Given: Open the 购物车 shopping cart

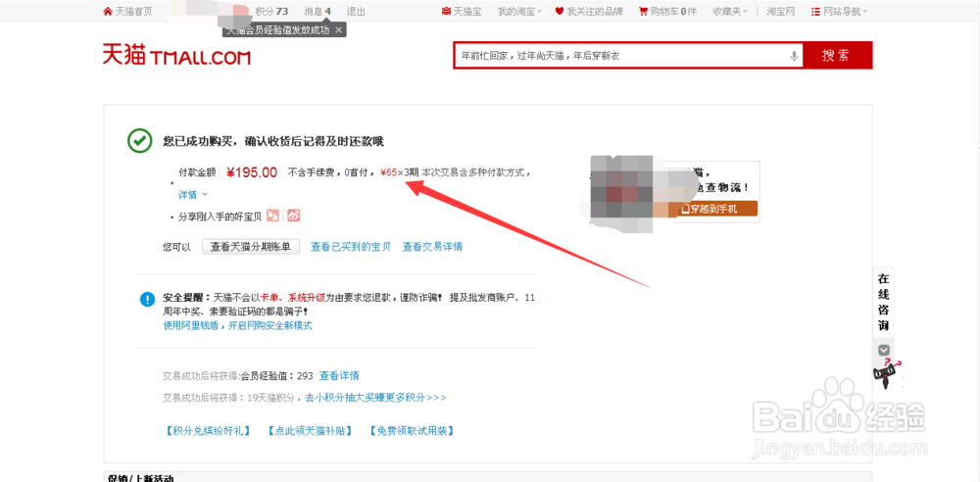Looking at the screenshot, I should click(x=666, y=11).
